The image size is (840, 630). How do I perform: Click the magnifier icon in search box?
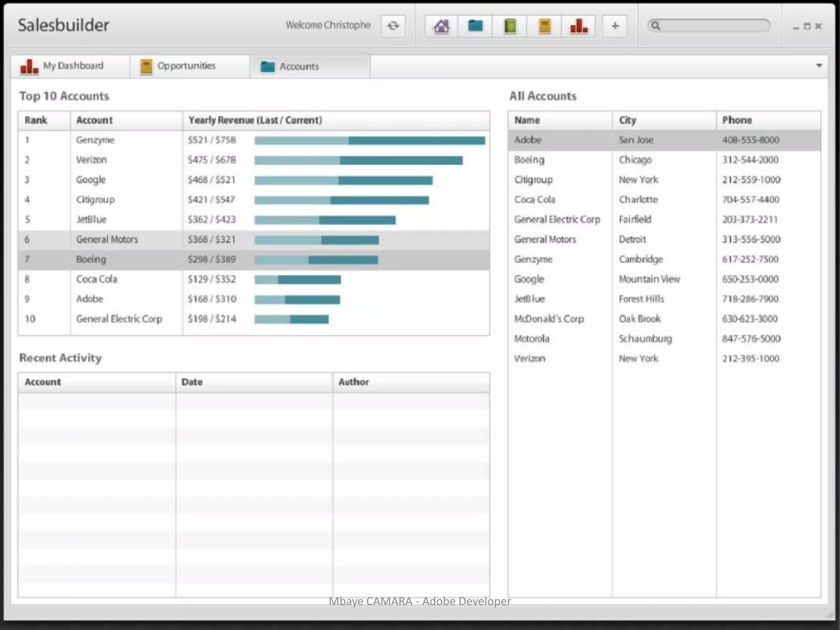pos(655,26)
